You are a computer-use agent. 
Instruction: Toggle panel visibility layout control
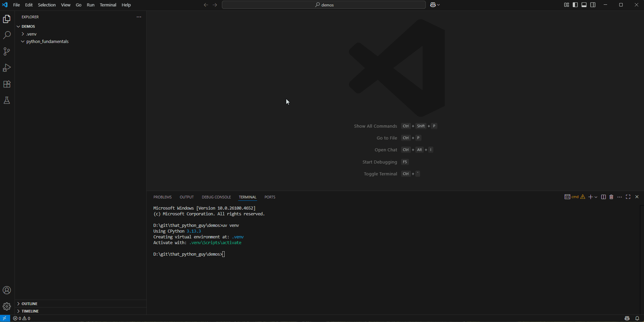click(584, 4)
